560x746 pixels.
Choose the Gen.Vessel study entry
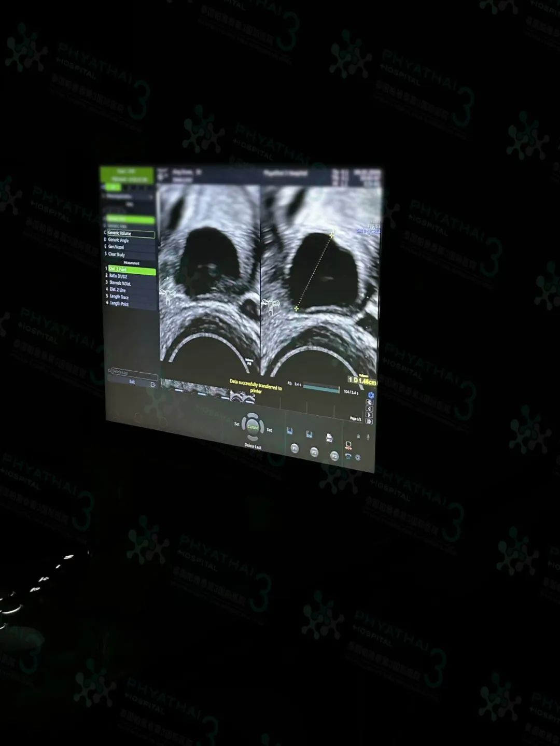pos(131,247)
